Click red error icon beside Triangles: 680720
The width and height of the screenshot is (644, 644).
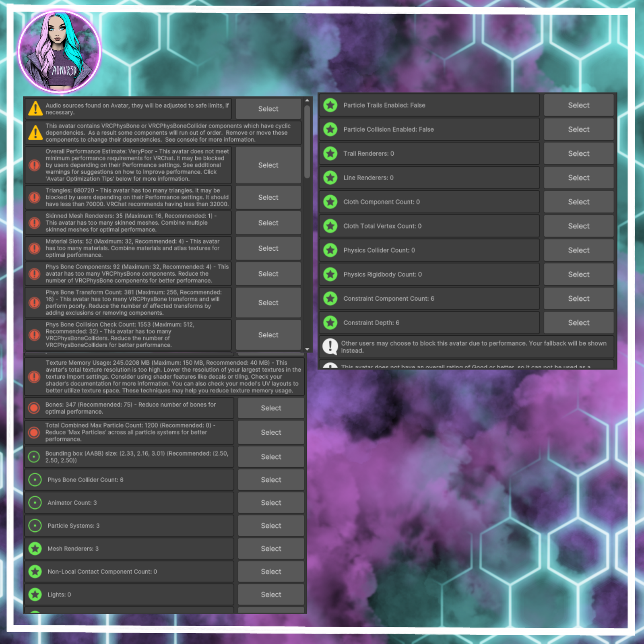35,197
